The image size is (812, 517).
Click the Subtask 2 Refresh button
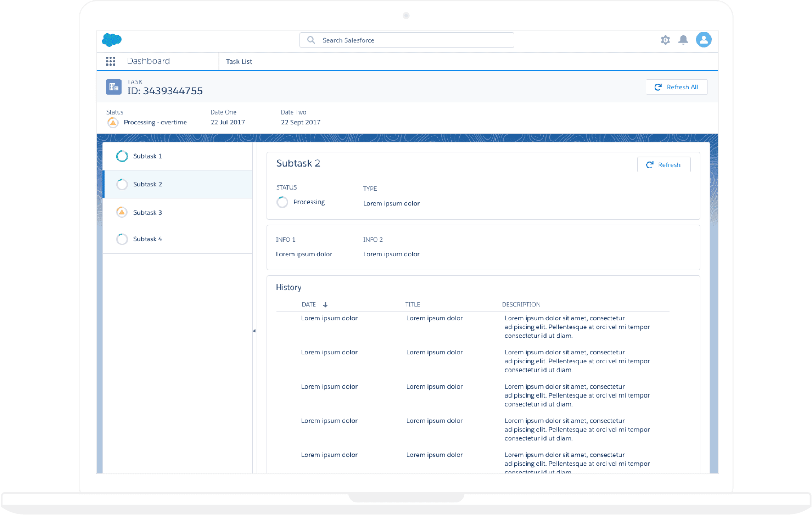(663, 165)
